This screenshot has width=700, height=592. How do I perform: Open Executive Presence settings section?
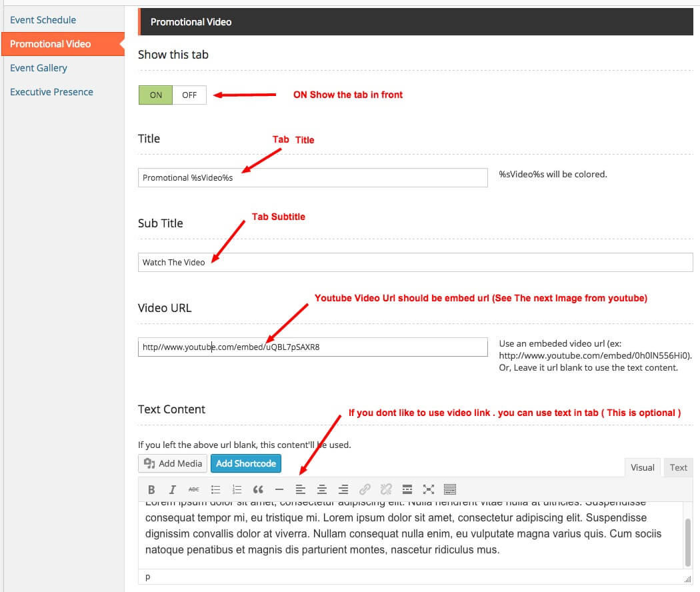tap(51, 92)
